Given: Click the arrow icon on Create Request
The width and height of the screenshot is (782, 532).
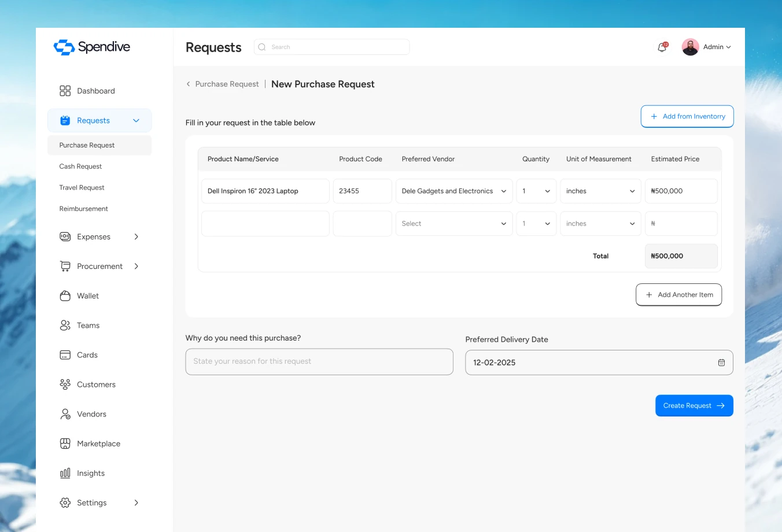Looking at the screenshot, I should click(721, 405).
